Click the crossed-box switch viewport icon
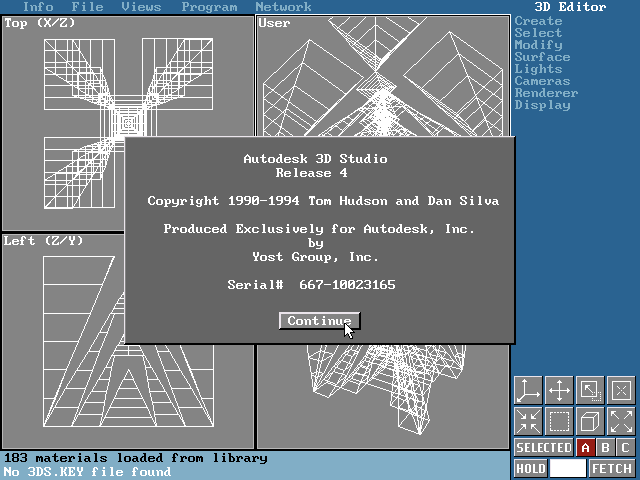Viewport: 640px width, 480px height. click(x=621, y=391)
